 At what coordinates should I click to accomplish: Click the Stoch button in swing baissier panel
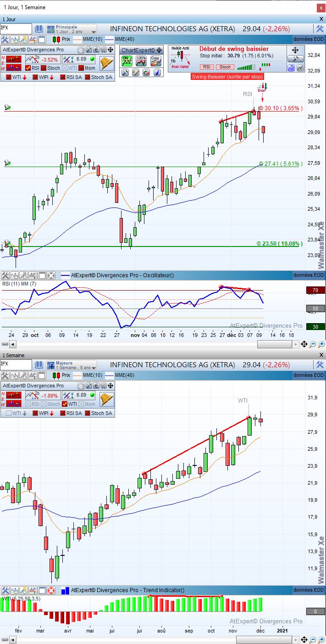pyautogui.click(x=225, y=67)
